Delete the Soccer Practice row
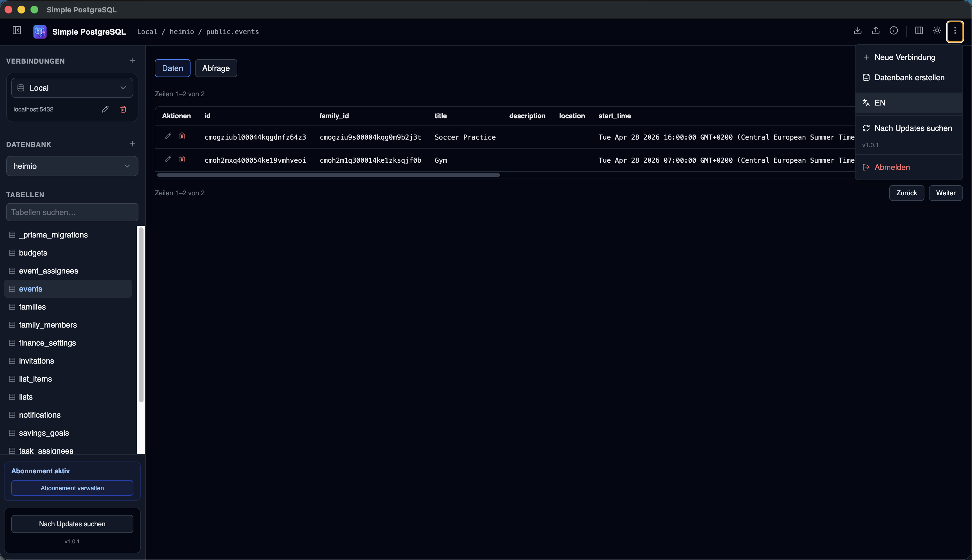The width and height of the screenshot is (972, 560). 182,136
